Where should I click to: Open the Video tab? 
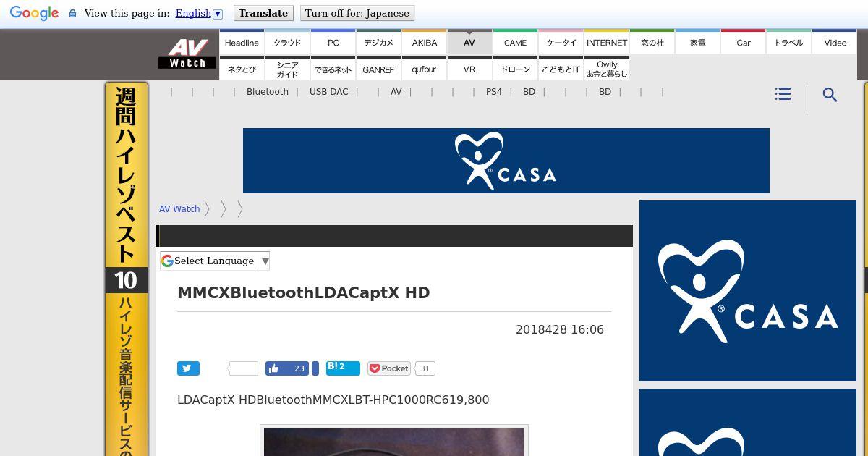tap(835, 42)
